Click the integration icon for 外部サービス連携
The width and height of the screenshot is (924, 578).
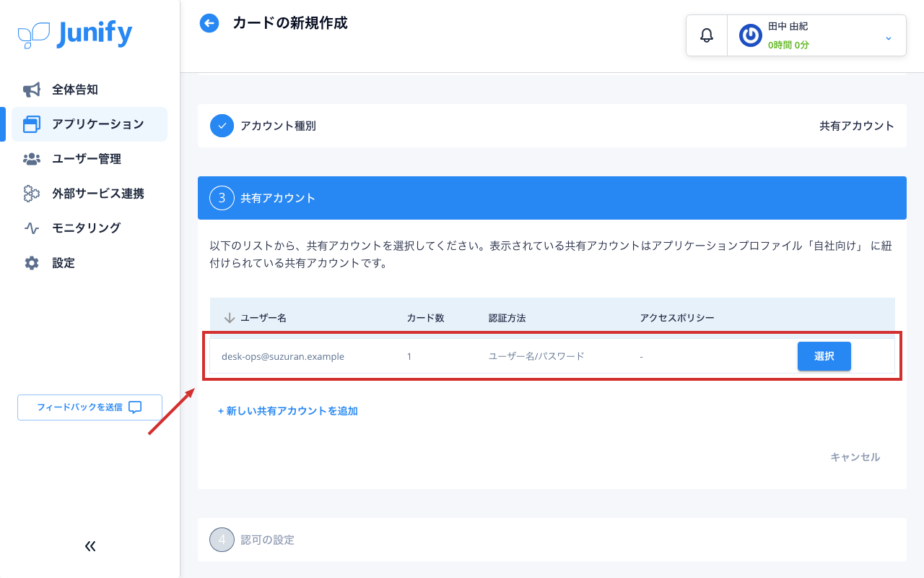point(31,194)
